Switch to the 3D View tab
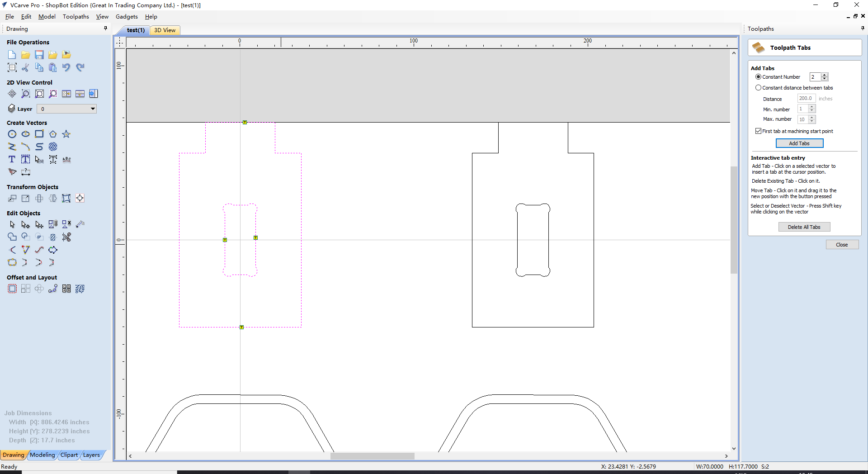This screenshot has width=868, height=474. pos(165,30)
